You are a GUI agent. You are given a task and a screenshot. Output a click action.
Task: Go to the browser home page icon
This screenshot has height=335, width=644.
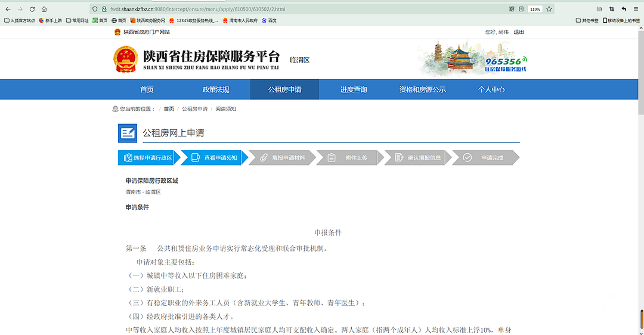(x=45, y=9)
